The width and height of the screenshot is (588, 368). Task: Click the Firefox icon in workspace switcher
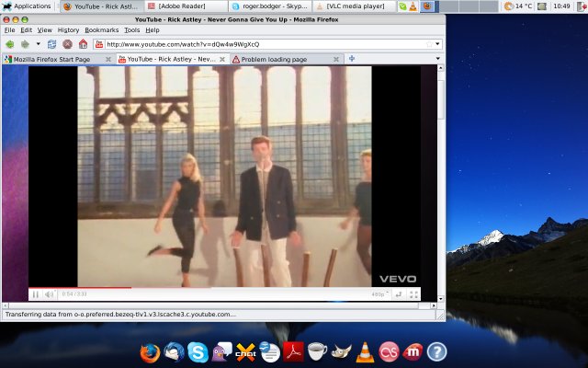coord(427,6)
